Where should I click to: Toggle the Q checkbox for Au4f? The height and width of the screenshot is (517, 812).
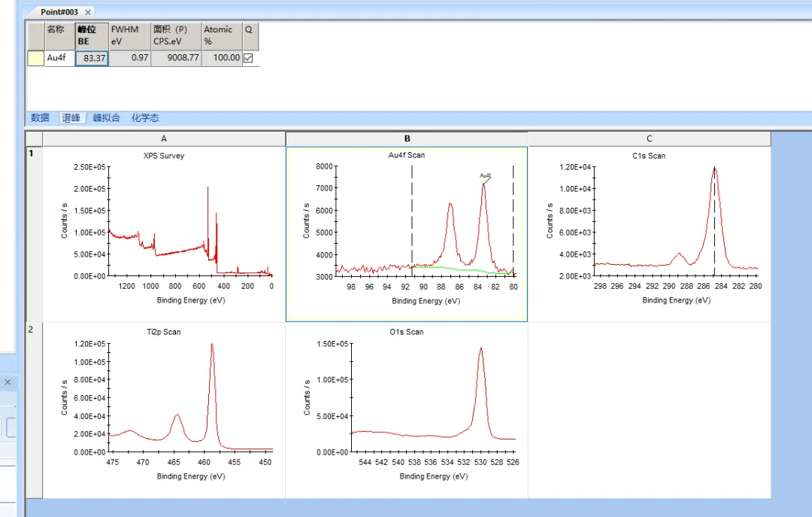click(248, 58)
